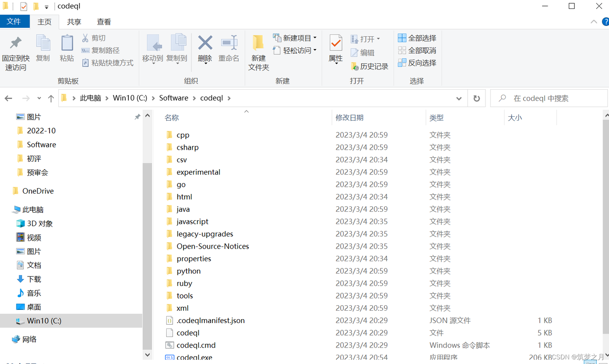This screenshot has height=364, width=609.
Task: Open the 文件 menu
Action: (x=15, y=22)
